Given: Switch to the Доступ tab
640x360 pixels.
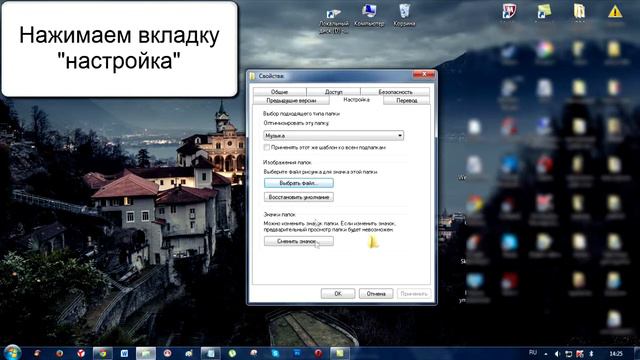Looking at the screenshot, I should [333, 92].
